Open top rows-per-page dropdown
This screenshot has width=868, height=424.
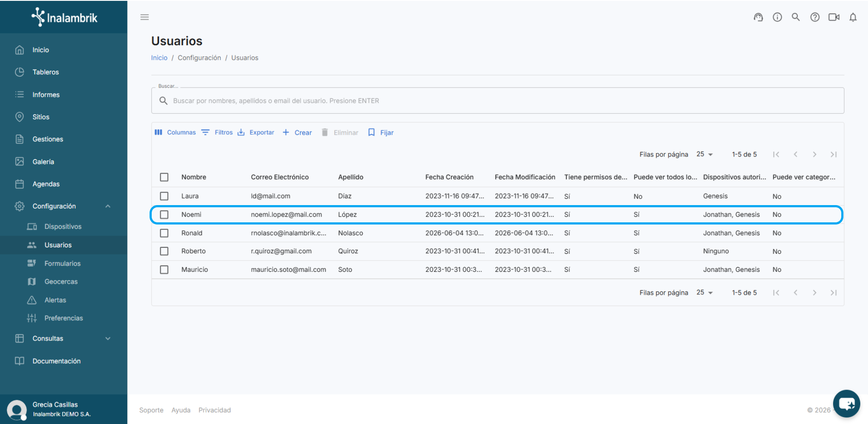pyautogui.click(x=705, y=154)
